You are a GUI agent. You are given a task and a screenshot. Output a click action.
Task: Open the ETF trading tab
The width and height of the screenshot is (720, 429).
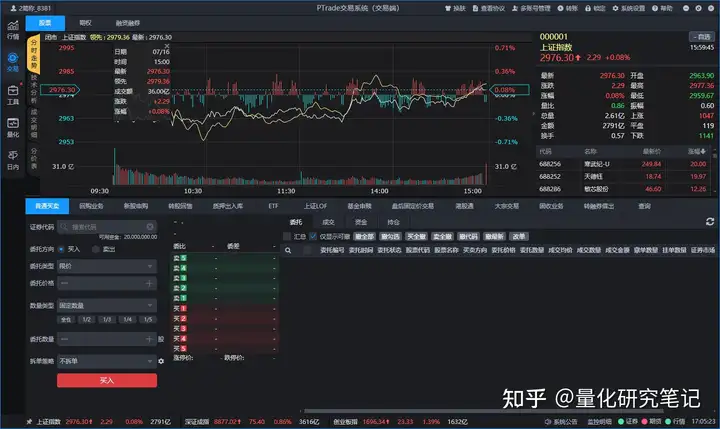pos(273,206)
